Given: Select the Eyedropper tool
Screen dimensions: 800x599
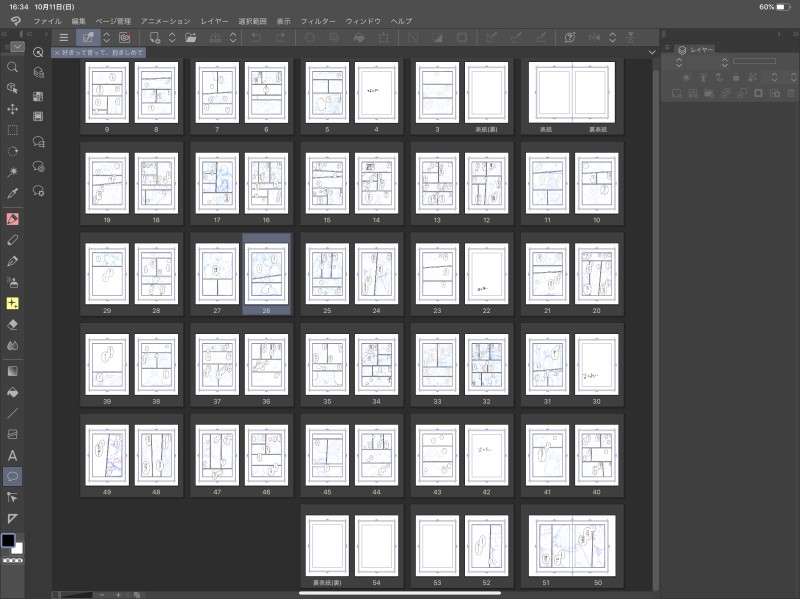Looking at the screenshot, I should [12, 193].
